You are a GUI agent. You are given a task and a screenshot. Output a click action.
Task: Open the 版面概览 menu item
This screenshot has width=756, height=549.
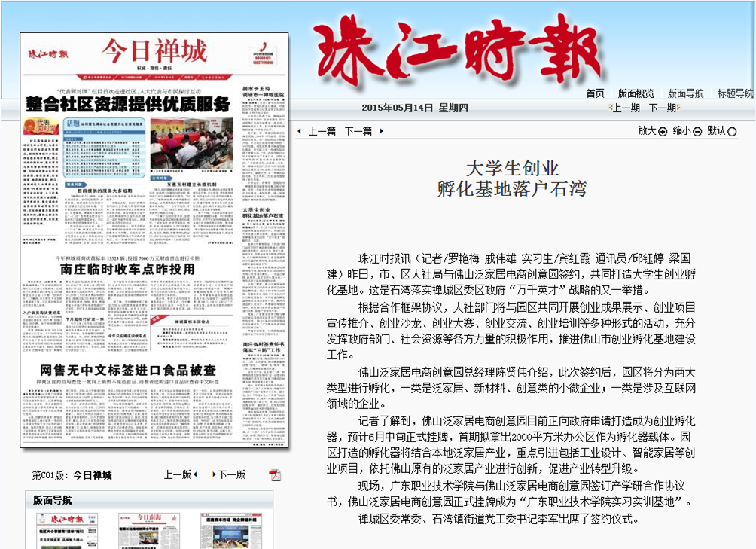pyautogui.click(x=636, y=93)
